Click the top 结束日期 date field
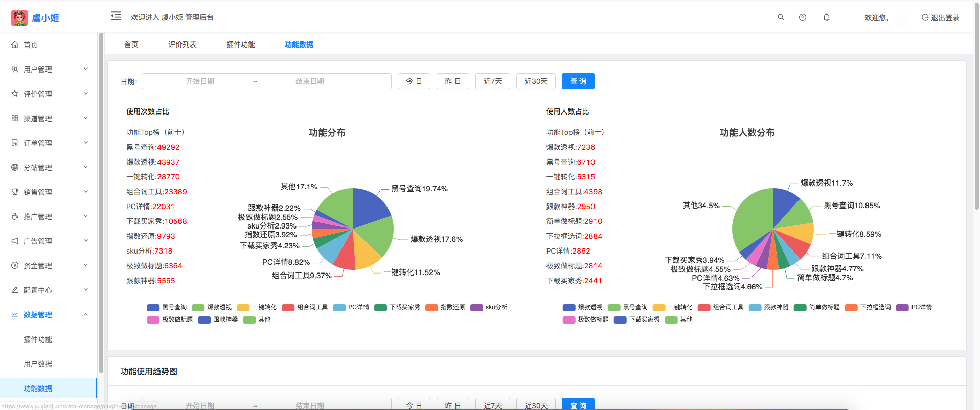Viewport: 980px width, 410px height. [x=310, y=81]
